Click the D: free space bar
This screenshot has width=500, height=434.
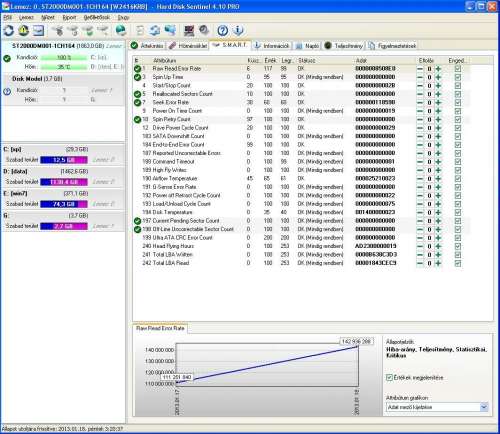64,182
